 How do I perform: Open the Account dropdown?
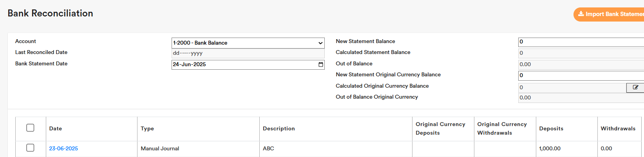[x=248, y=43]
